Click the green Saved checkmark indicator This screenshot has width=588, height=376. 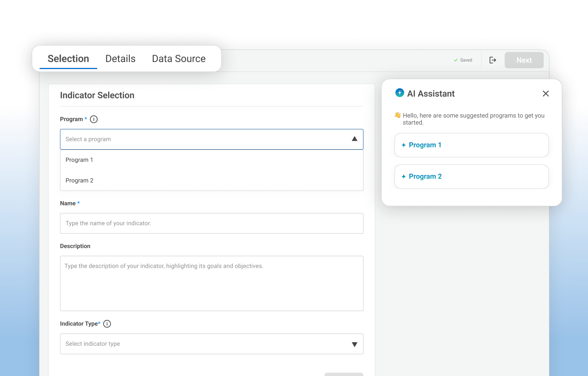pos(456,60)
